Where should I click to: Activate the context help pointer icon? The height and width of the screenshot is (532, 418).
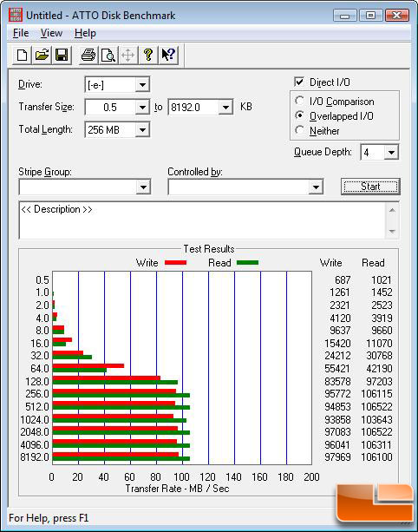[x=168, y=55]
